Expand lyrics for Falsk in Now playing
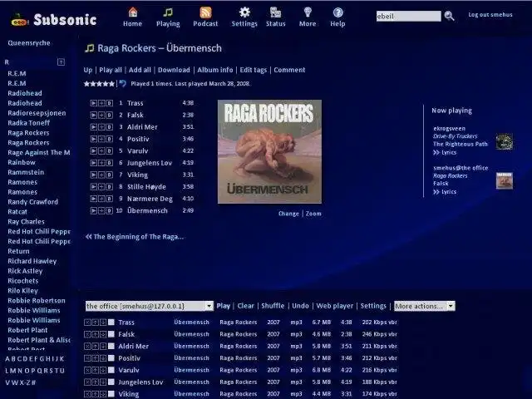Image resolution: width=532 pixels, height=399 pixels. (x=445, y=192)
